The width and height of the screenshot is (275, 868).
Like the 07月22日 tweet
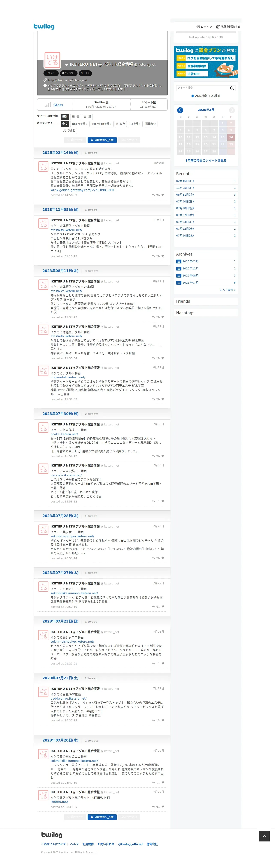coord(163,720)
